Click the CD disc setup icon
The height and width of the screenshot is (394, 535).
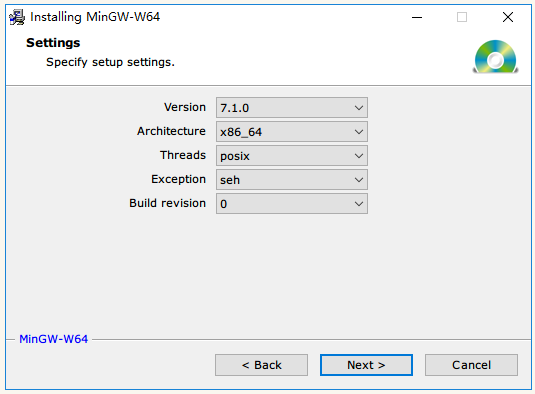[x=495, y=57]
